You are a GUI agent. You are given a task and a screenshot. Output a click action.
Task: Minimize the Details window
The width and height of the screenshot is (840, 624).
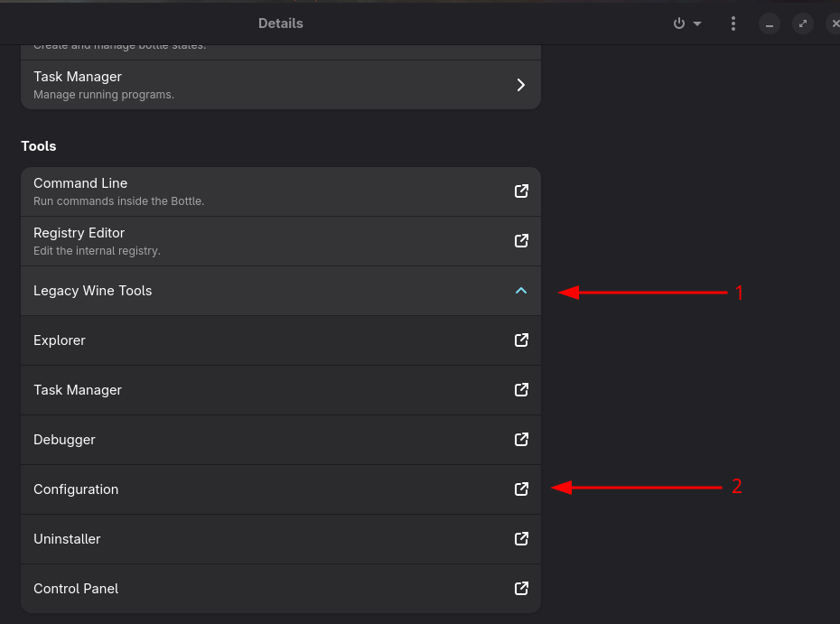[x=769, y=24]
